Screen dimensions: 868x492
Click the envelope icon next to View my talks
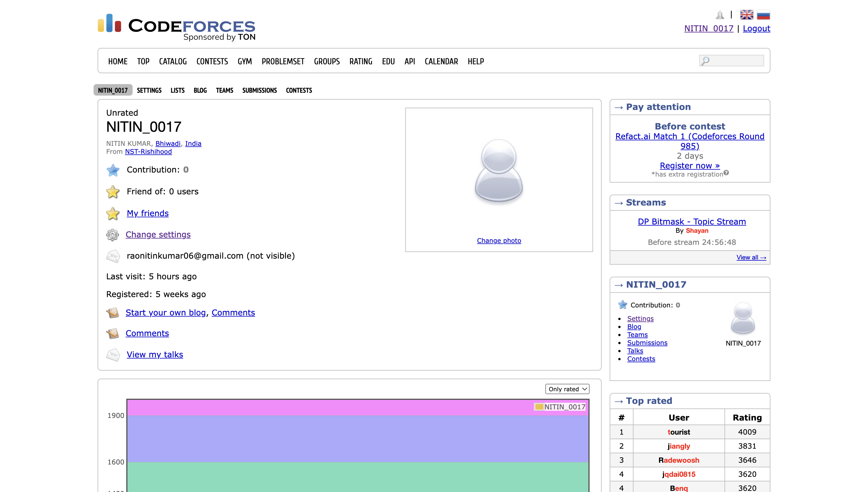click(x=113, y=355)
